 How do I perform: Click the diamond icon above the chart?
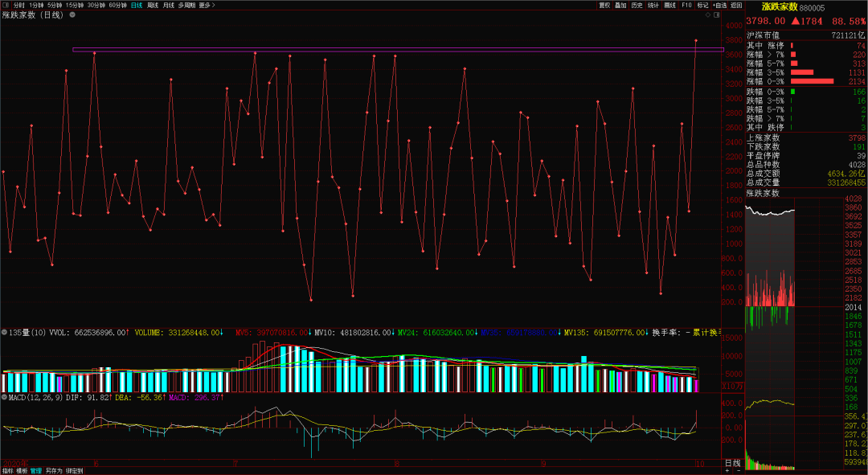tap(708, 15)
